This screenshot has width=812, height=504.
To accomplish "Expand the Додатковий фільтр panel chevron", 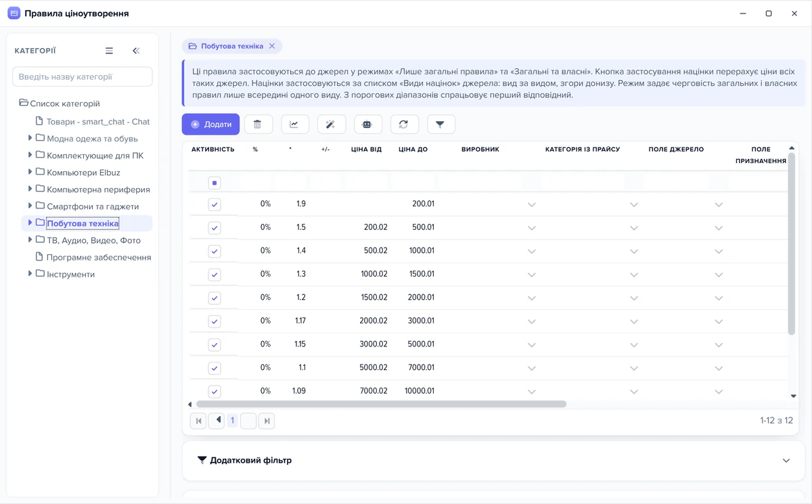I will click(x=786, y=461).
